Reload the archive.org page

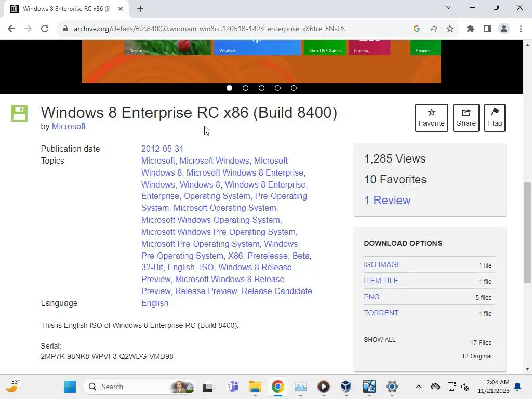pos(45,29)
